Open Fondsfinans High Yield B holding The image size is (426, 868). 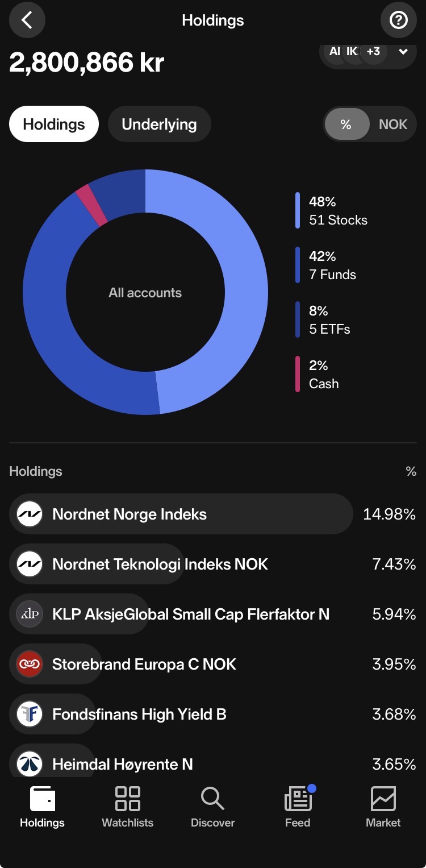[213, 714]
